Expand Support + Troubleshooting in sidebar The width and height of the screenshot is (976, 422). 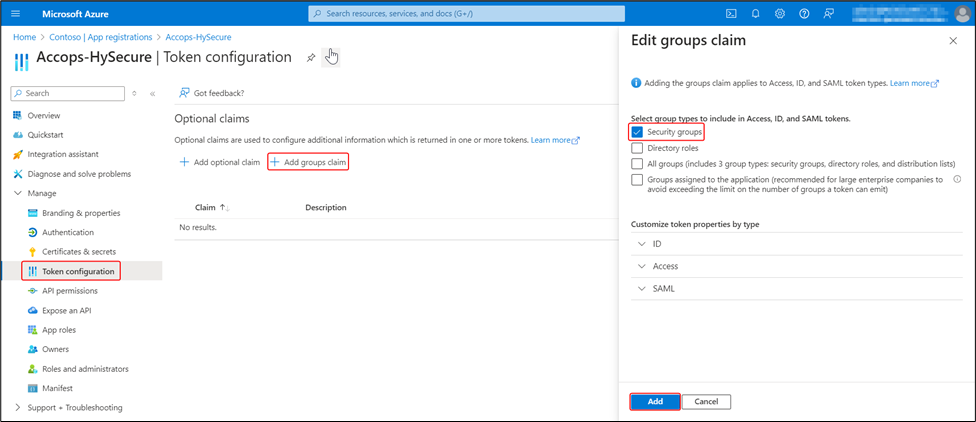[x=18, y=407]
